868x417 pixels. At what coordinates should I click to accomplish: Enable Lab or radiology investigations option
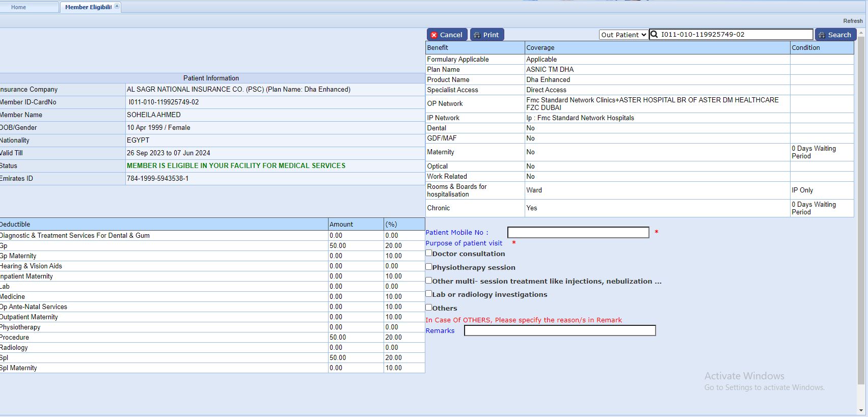[x=429, y=294]
